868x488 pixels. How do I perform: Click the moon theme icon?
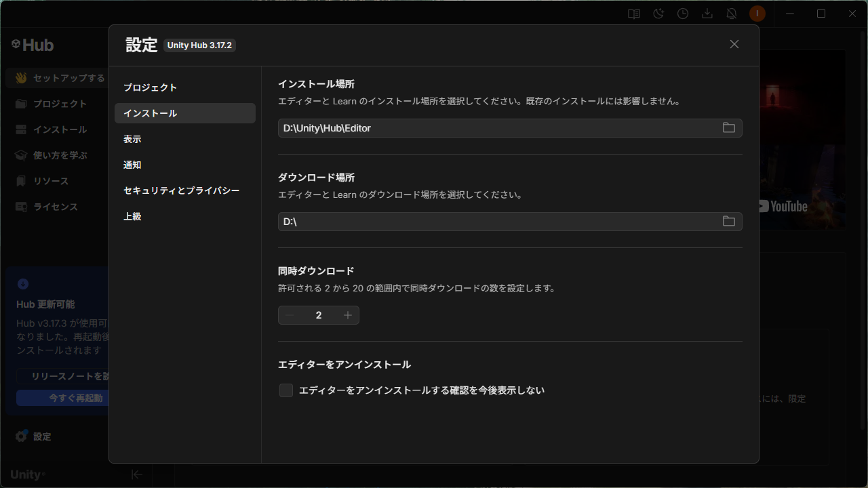point(658,14)
